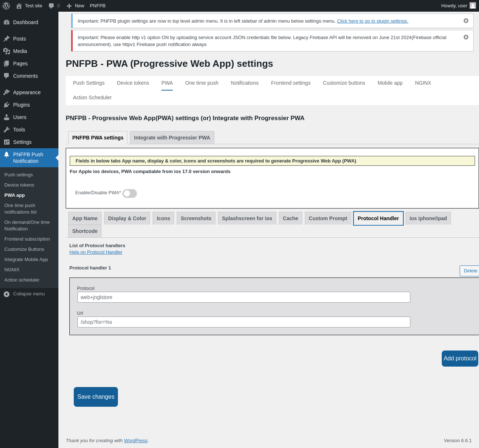
Task: Switch to the Device tokens tab
Action: (133, 83)
